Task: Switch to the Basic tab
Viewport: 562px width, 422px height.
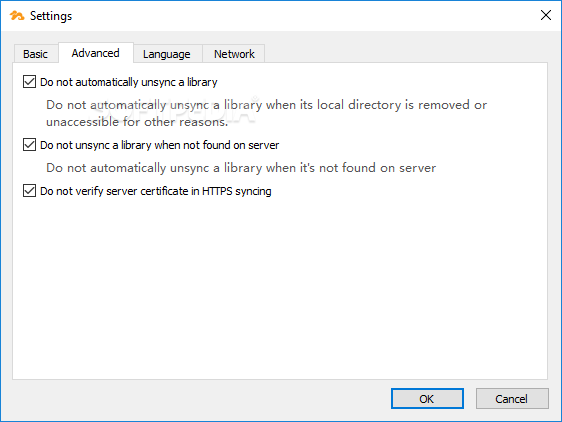Action: pyautogui.click(x=35, y=54)
